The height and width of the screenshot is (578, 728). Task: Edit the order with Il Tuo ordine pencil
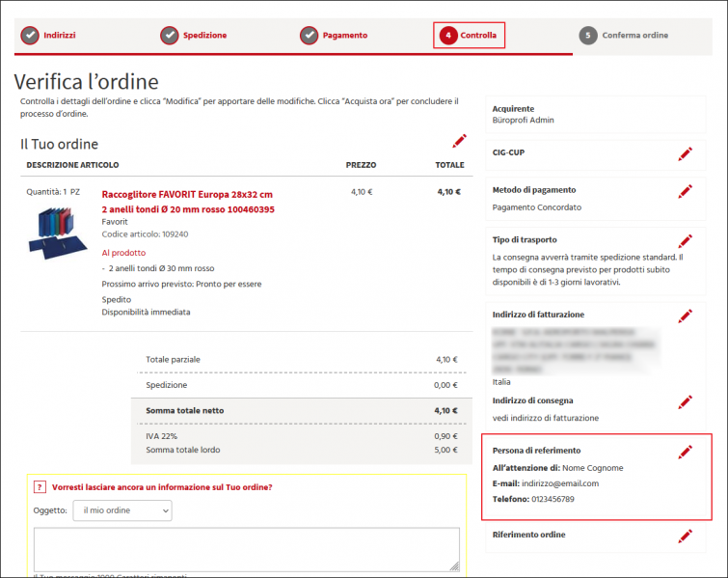tap(459, 141)
